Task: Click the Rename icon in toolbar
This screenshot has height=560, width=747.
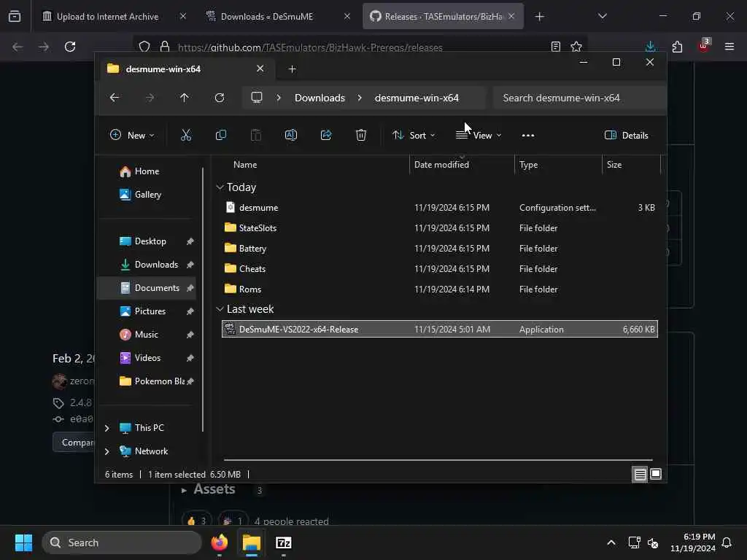Action: 290,135
